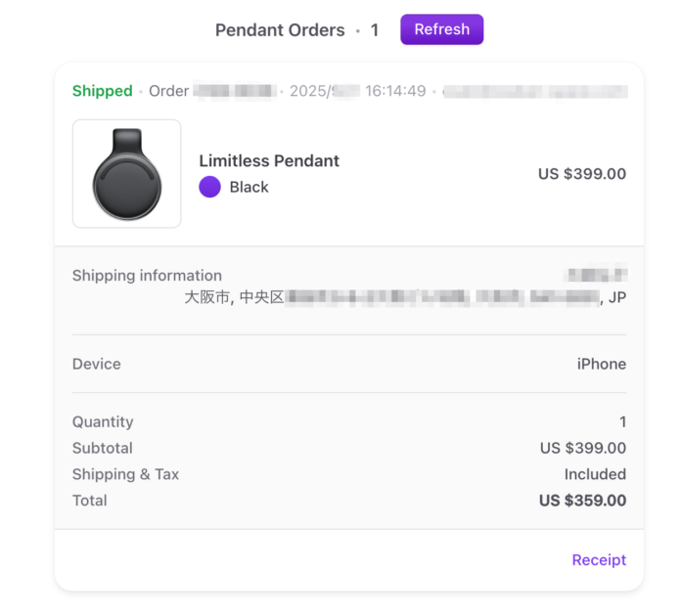
Task: Click the order timestamp 16:14:49
Action: click(395, 91)
